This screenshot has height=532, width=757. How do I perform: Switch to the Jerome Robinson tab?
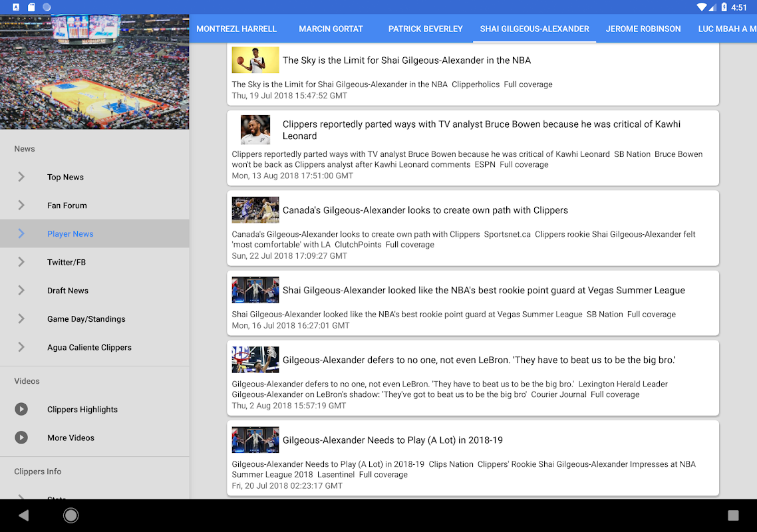[x=643, y=29]
